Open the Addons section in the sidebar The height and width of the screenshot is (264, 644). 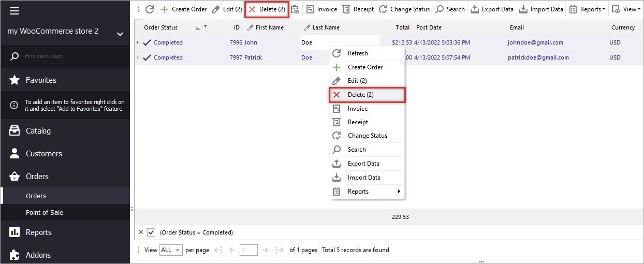click(38, 255)
